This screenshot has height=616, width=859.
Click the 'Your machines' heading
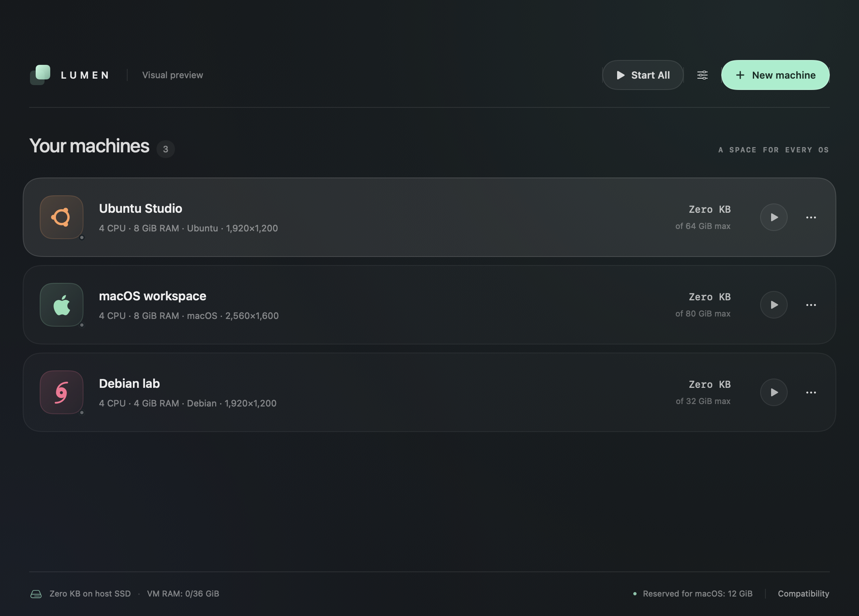89,146
